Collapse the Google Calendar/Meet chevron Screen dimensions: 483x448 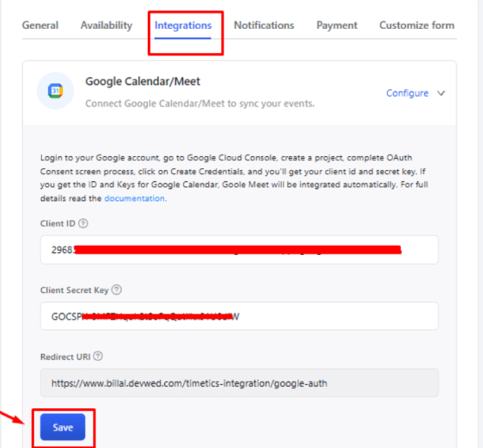click(x=441, y=93)
